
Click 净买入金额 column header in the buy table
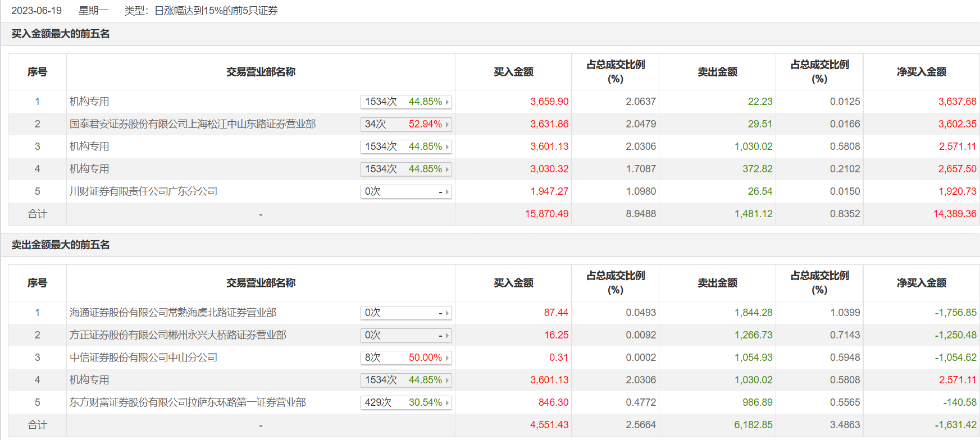click(x=921, y=72)
